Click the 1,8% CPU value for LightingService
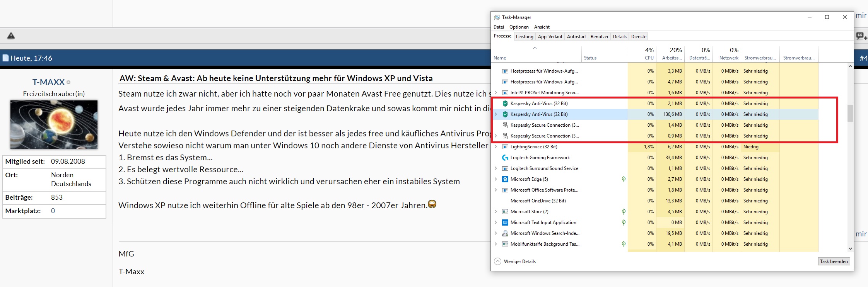 pos(649,147)
